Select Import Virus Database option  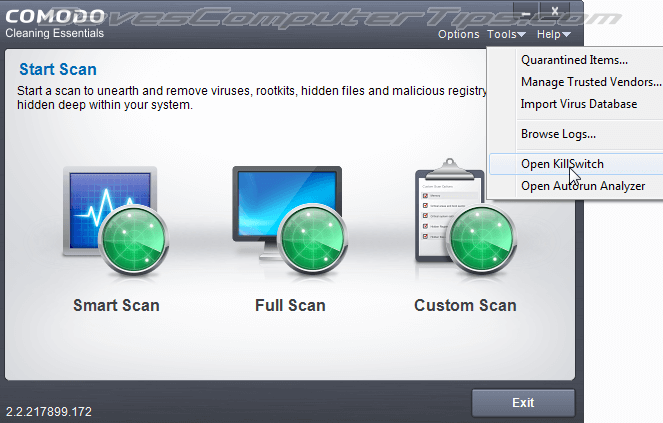[x=576, y=104]
